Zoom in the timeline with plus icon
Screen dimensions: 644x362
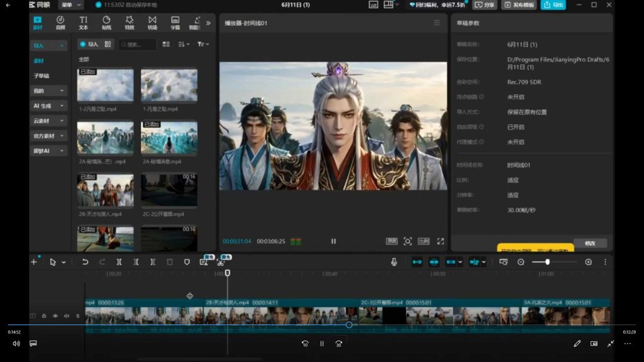[588, 262]
